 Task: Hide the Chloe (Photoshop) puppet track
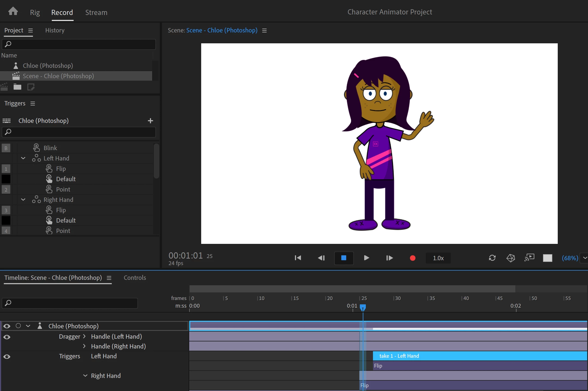(7, 326)
